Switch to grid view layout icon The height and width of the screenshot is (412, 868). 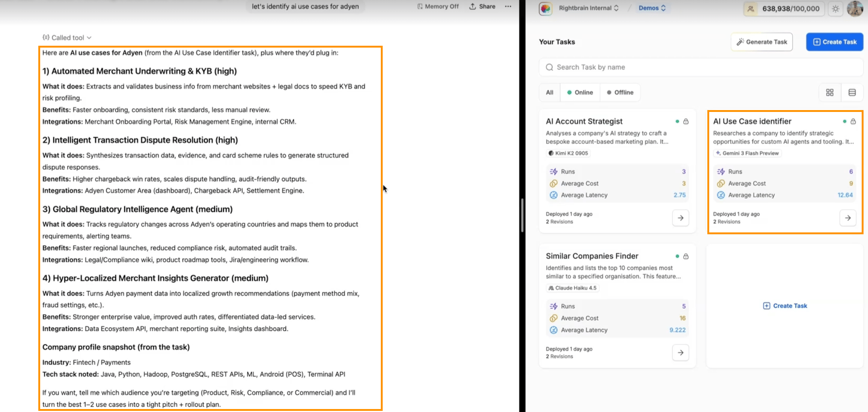coord(830,92)
